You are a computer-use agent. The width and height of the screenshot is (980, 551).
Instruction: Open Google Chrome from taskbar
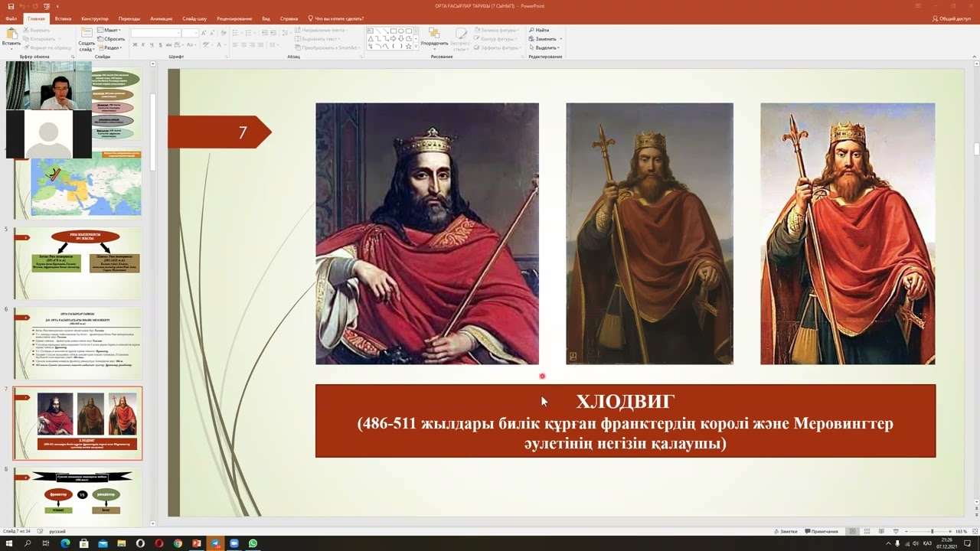click(178, 543)
